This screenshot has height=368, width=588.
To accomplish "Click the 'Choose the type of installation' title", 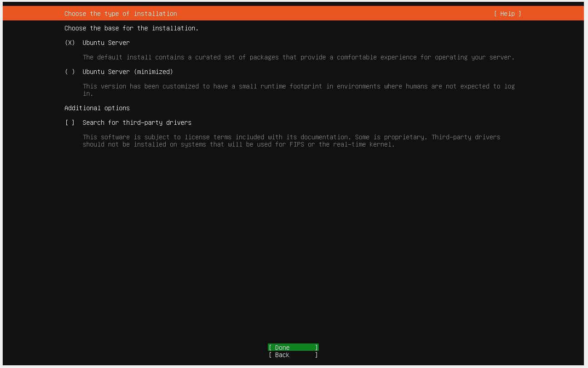I will pos(121,14).
